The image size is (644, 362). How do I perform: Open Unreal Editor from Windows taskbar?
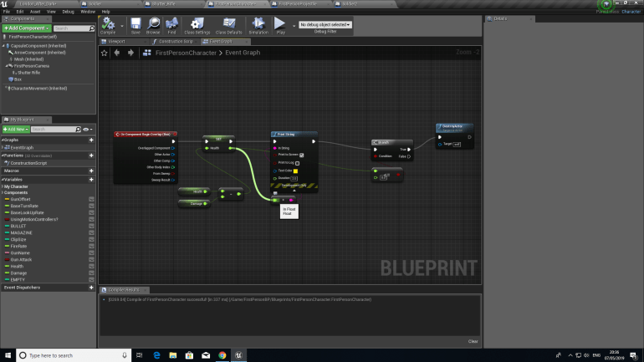pyautogui.click(x=238, y=355)
